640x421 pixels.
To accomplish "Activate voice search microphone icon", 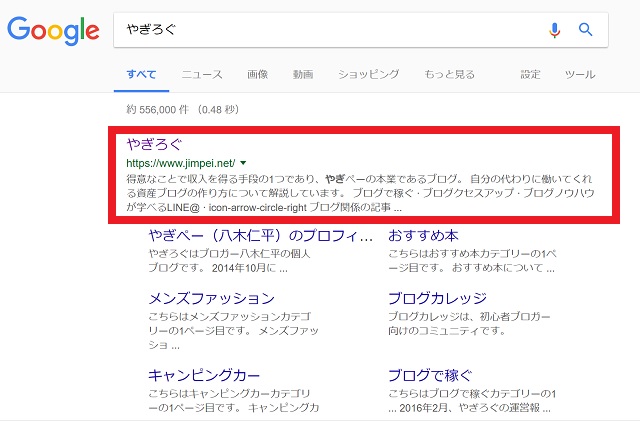I will point(555,30).
